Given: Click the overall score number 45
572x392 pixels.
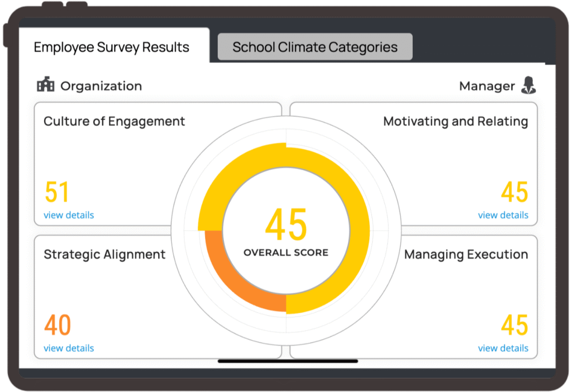Looking at the screenshot, I should tap(286, 224).
